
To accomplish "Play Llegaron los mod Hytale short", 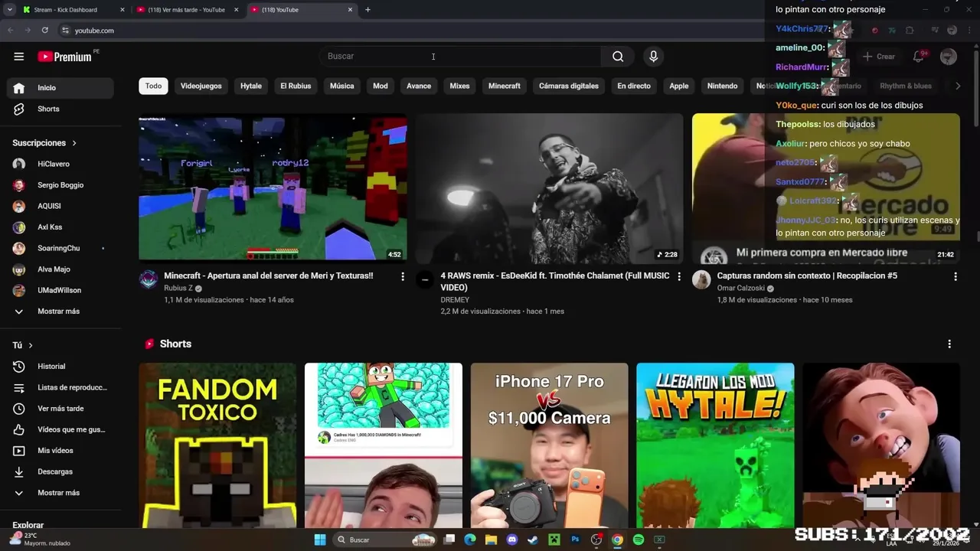I will point(715,445).
